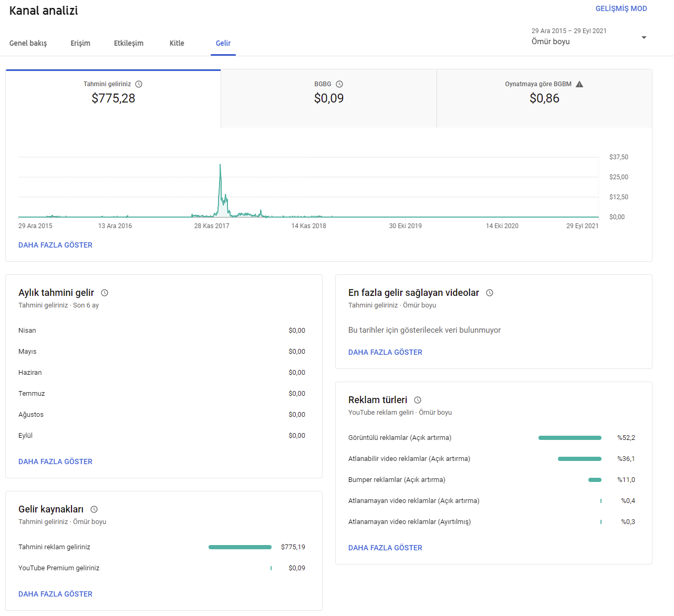
Task: Select the BGBG metric card
Action: tap(329, 98)
